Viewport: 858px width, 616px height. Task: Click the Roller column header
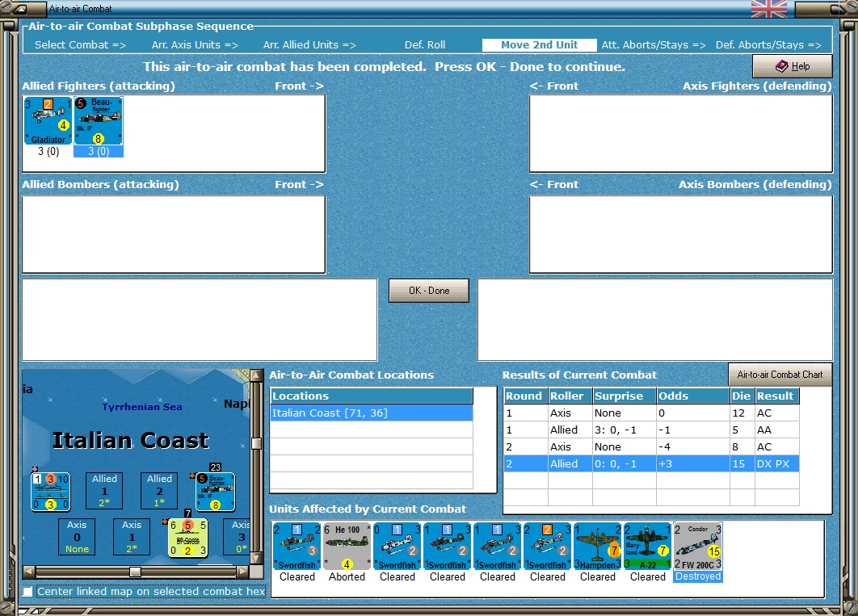click(x=570, y=396)
